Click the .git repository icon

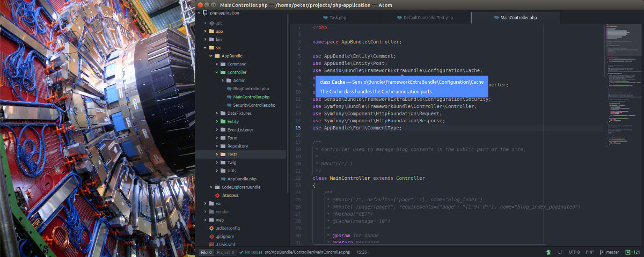(x=211, y=23)
